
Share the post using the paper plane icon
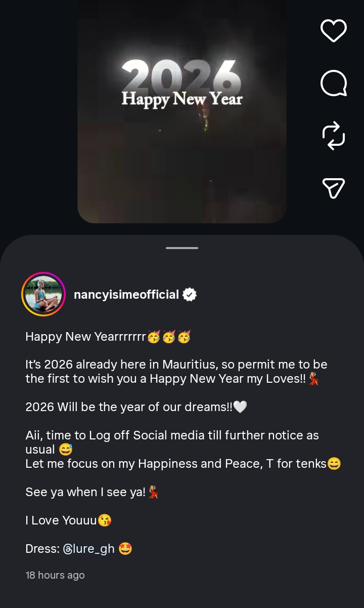tap(334, 188)
